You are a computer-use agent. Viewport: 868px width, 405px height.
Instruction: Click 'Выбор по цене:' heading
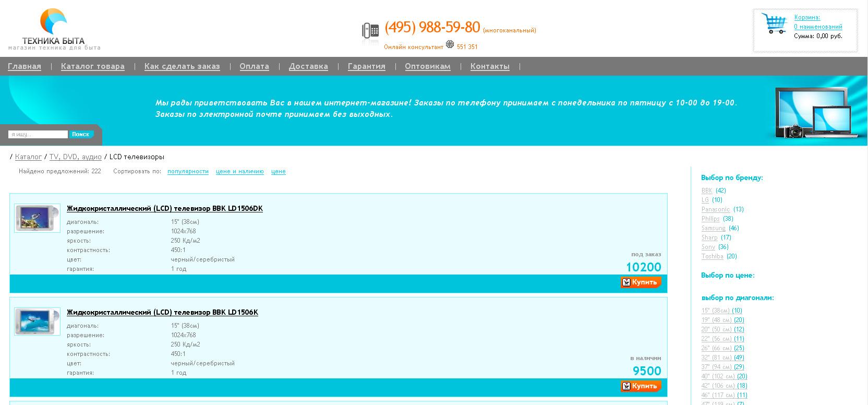click(728, 276)
